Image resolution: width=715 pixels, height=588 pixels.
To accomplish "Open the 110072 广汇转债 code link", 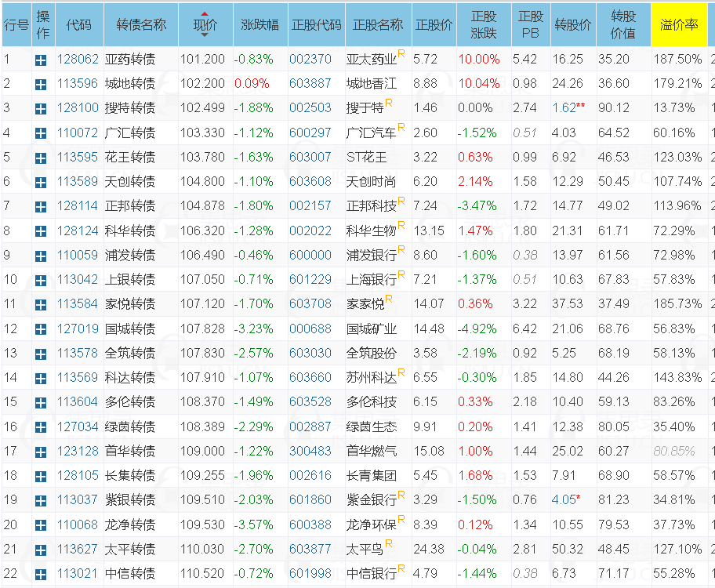I will [x=78, y=132].
